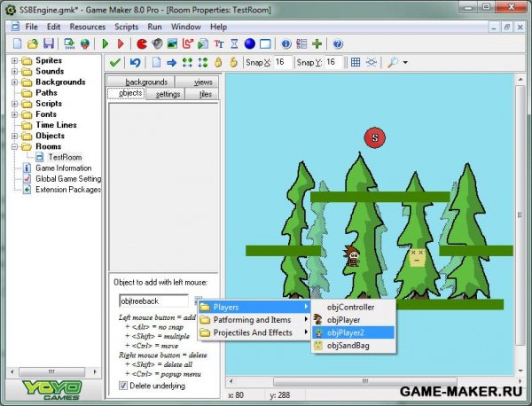Choose objController from the popup menu
This screenshot has width=532, height=406.
(353, 307)
